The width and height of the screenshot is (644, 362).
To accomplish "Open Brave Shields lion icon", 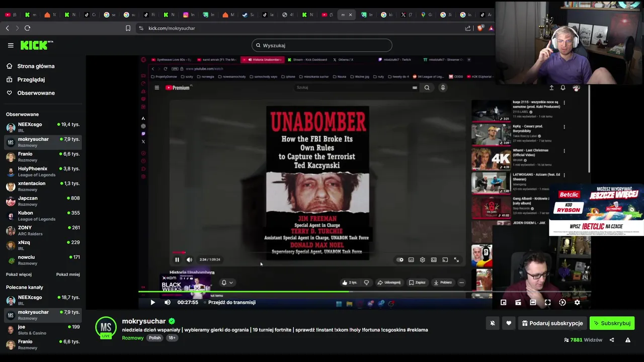I will pos(480,28).
